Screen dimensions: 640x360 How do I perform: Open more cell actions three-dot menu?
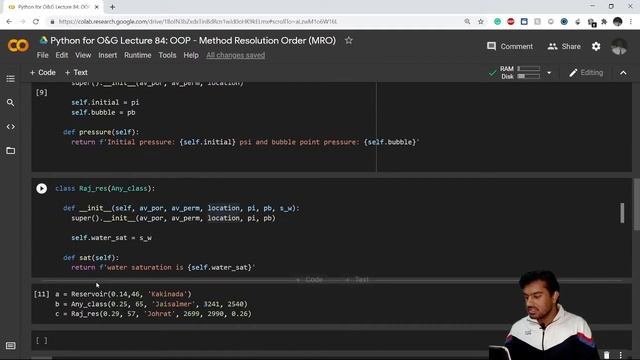tap(620, 355)
